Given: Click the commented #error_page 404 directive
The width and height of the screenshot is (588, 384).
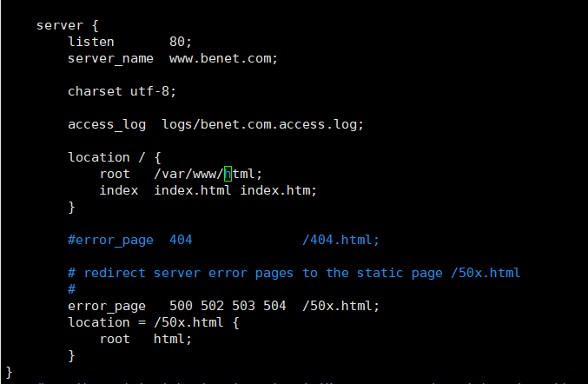Looking at the screenshot, I should click(x=129, y=240).
